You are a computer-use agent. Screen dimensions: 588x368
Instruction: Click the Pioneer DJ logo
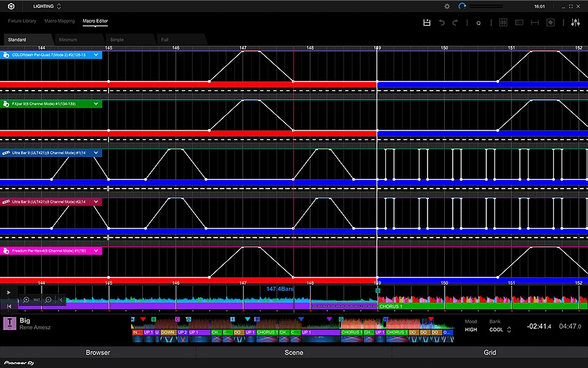(19, 362)
